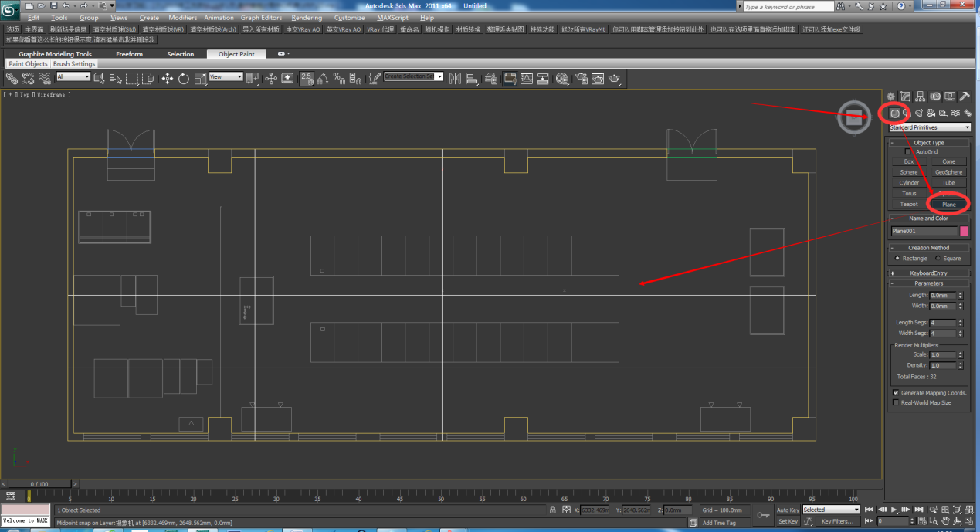Open the Utilities hammer panel tab
The image size is (980, 532).
point(965,97)
